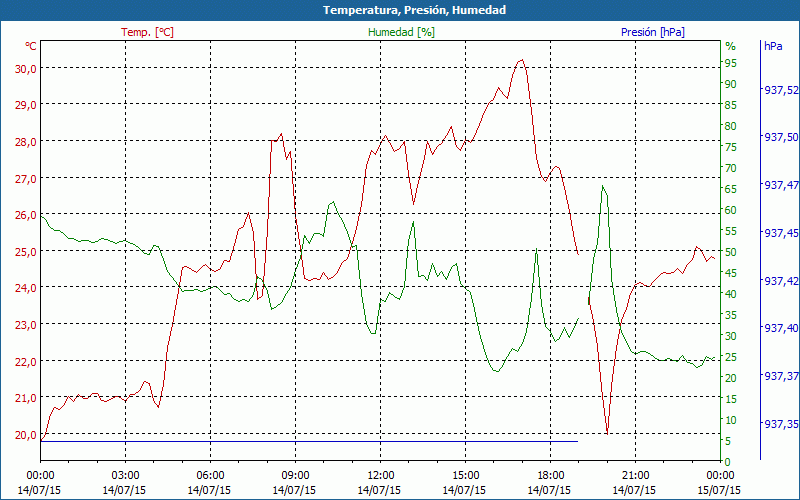The image size is (800, 500).
Task: Choose the 65 value on humidity axis
Action: pyautogui.click(x=731, y=189)
